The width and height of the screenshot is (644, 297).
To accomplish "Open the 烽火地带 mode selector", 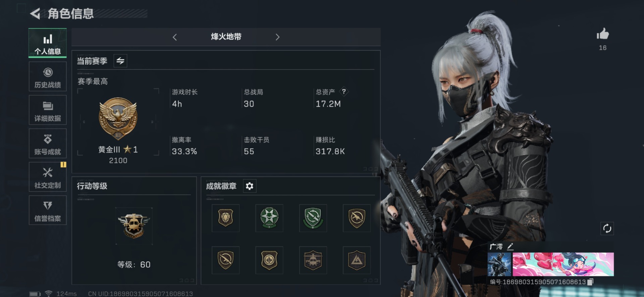I will point(226,37).
